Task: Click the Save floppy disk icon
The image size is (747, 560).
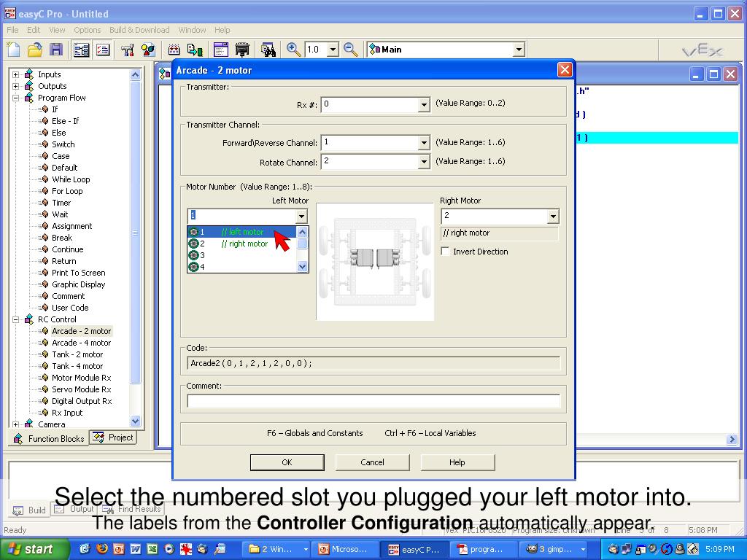Action: click(x=56, y=50)
